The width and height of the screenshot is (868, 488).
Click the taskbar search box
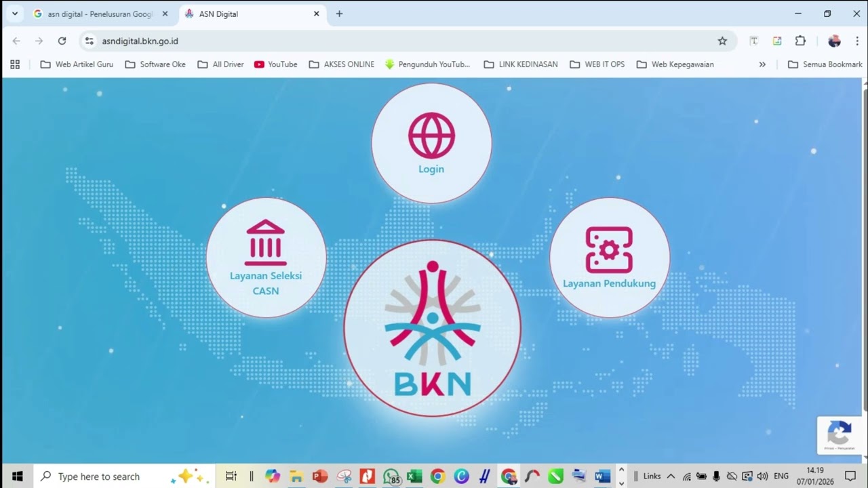[x=123, y=476]
